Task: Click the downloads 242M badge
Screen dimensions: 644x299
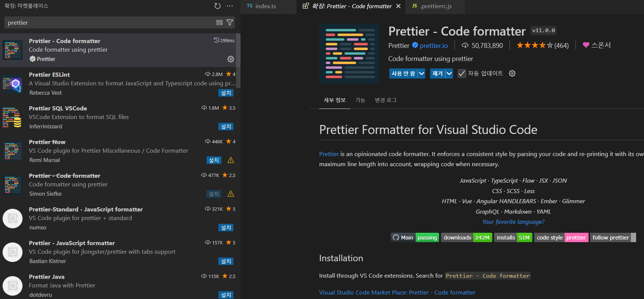Action: pyautogui.click(x=466, y=237)
